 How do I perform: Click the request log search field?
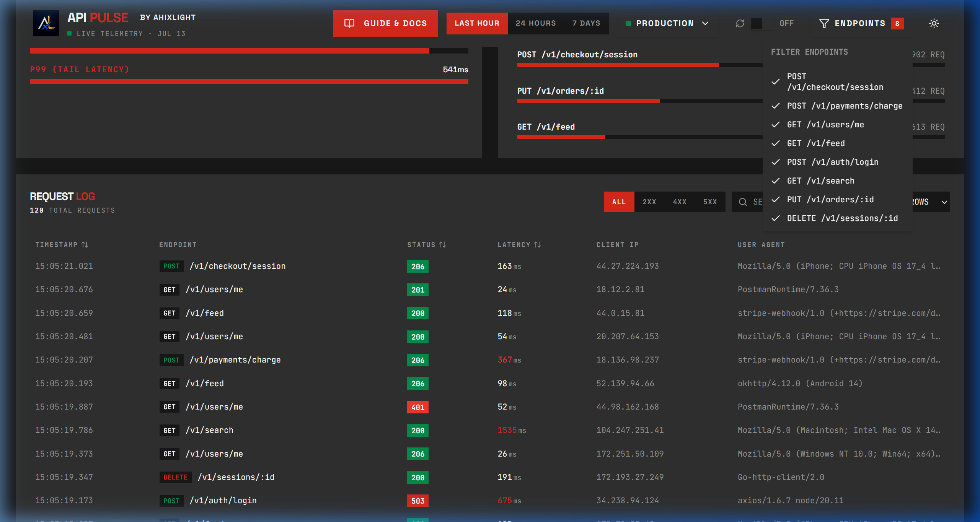coord(748,202)
